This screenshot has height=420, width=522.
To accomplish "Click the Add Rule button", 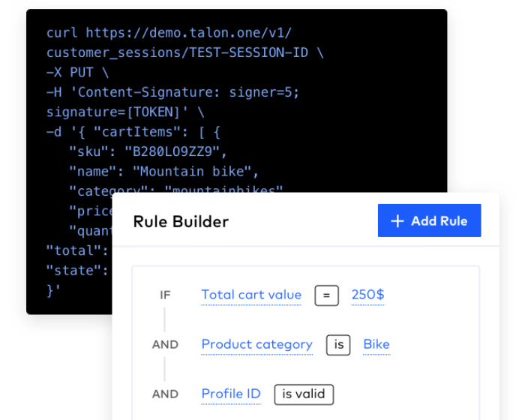I will click(429, 220).
